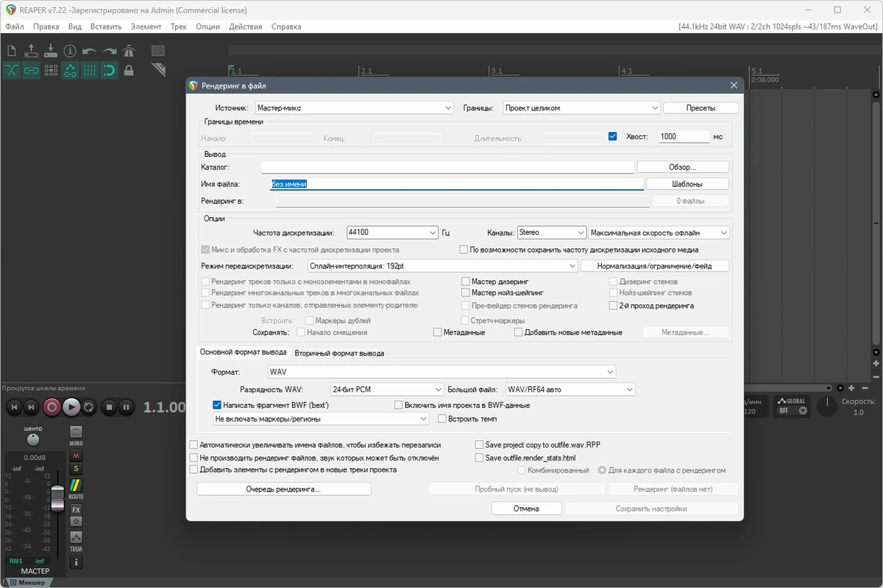Open Каналы Stereo dropdown
Viewport: 883px width, 588px height.
(552, 233)
